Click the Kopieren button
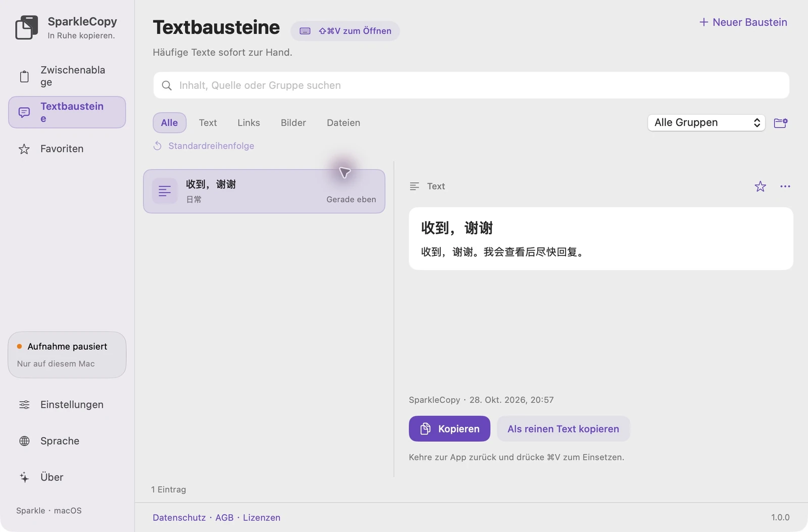Image resolution: width=808 pixels, height=532 pixels. [449, 429]
